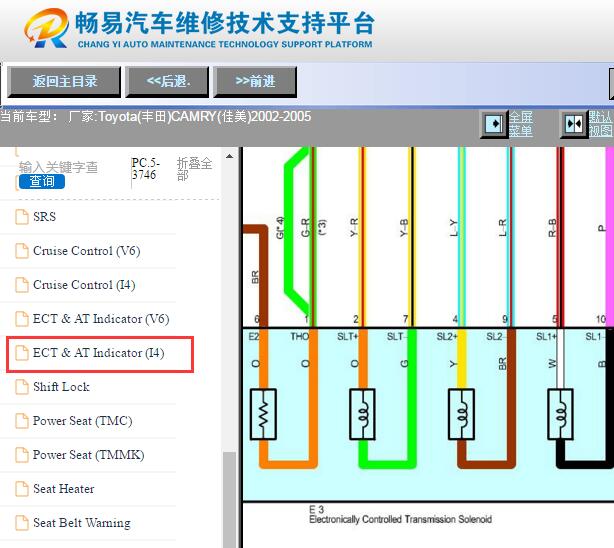Viewport: 614px width, 548px height.
Task: Click the SLT+ terminal label
Action: (348, 336)
